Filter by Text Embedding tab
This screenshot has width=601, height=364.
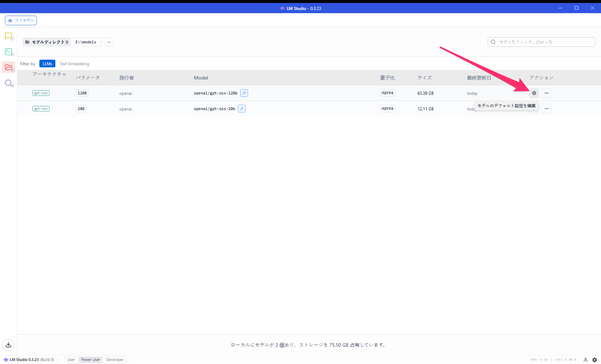pyautogui.click(x=74, y=64)
